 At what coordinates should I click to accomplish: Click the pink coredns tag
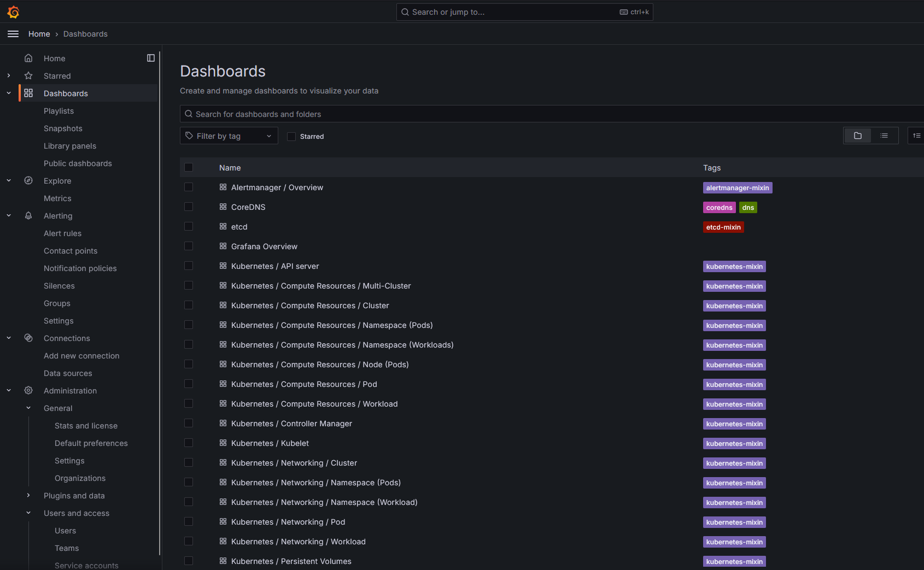point(719,208)
